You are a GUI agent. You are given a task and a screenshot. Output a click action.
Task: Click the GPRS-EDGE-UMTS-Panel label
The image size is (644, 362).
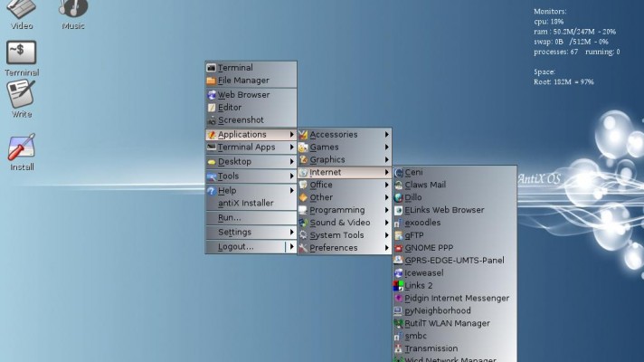coord(454,261)
